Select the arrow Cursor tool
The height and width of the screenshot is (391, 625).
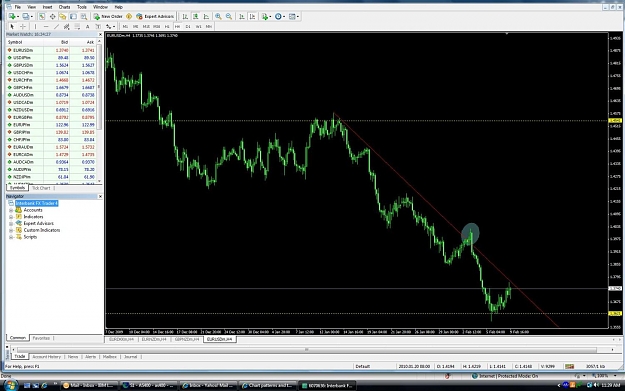tap(12, 26)
